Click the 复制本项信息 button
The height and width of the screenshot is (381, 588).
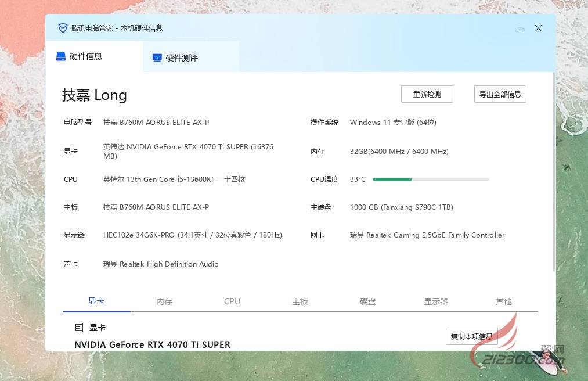click(x=472, y=336)
